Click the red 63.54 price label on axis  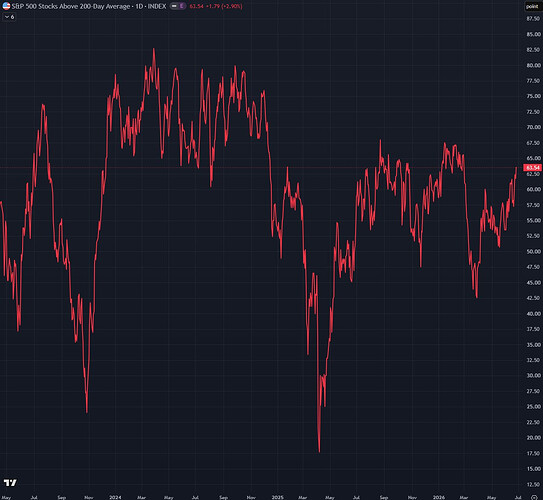533,168
